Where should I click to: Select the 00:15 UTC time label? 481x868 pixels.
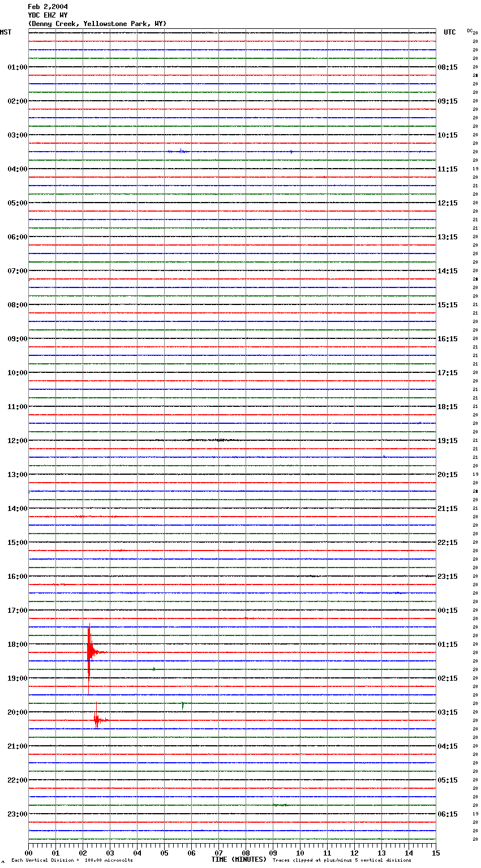click(x=448, y=611)
